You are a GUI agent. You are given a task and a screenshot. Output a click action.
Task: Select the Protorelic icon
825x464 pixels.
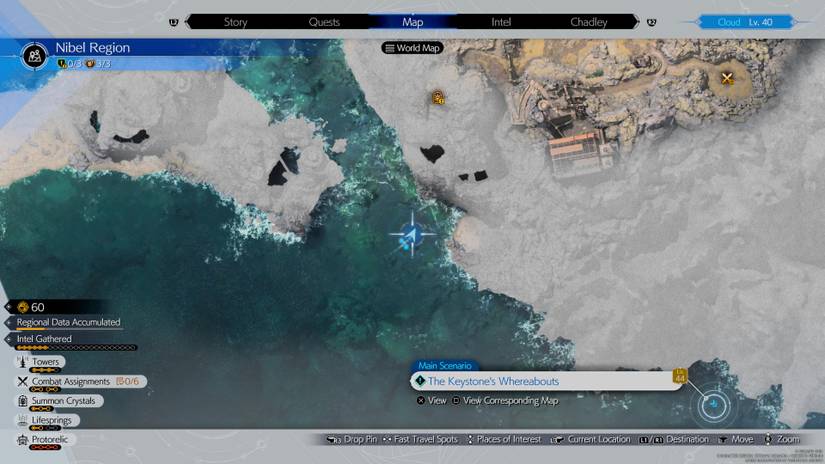[x=22, y=440]
